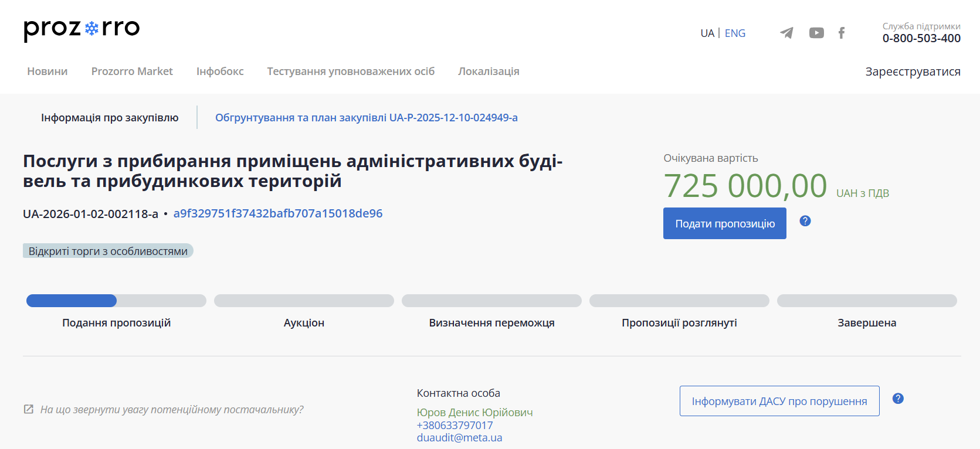Go to Інфобокс section

(x=220, y=72)
